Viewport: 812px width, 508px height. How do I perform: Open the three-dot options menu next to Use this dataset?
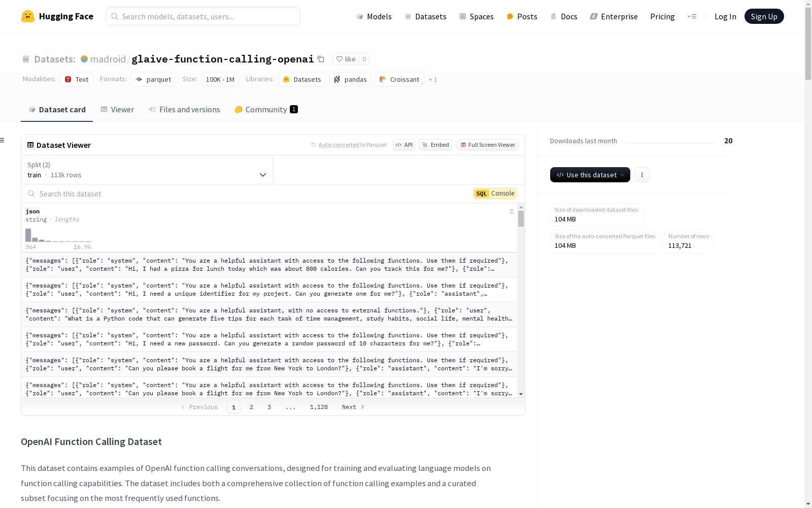641,175
